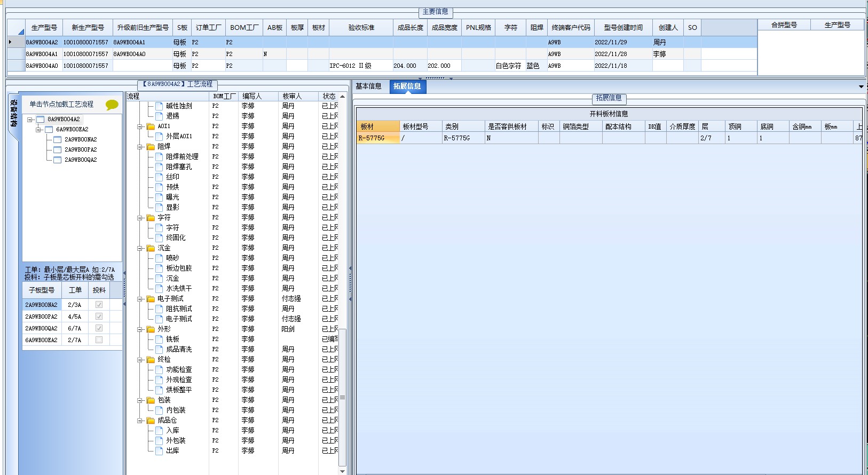Click the 喷砂 document icon
This screenshot has height=475, width=868.
pos(159,258)
